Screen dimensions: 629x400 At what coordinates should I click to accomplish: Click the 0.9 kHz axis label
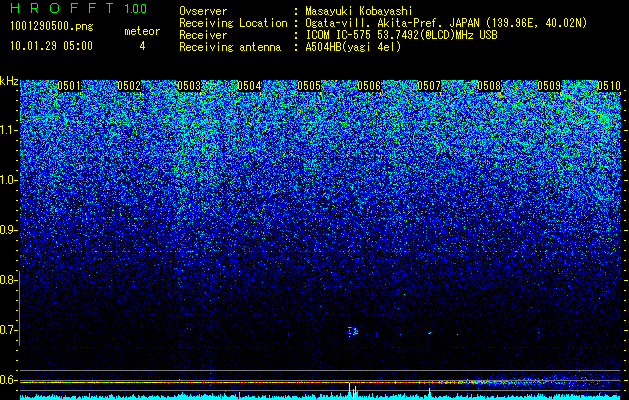pyautogui.click(x=8, y=230)
